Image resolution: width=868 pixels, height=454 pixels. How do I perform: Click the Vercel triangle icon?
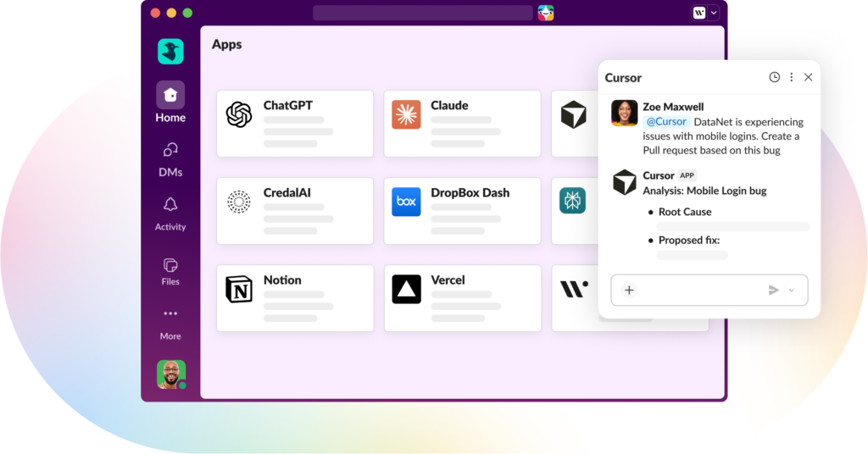tap(406, 289)
